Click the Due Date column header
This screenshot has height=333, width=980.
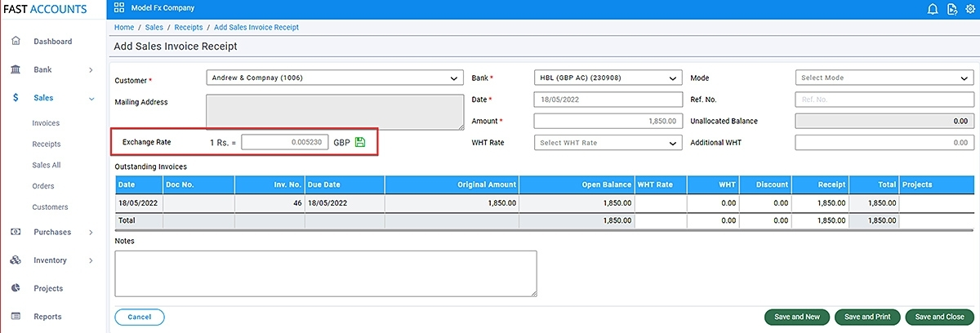[x=345, y=184]
